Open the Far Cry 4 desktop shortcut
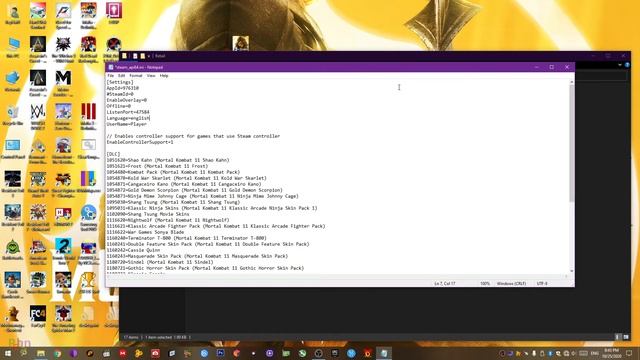The width and height of the screenshot is (640, 360). point(38,317)
